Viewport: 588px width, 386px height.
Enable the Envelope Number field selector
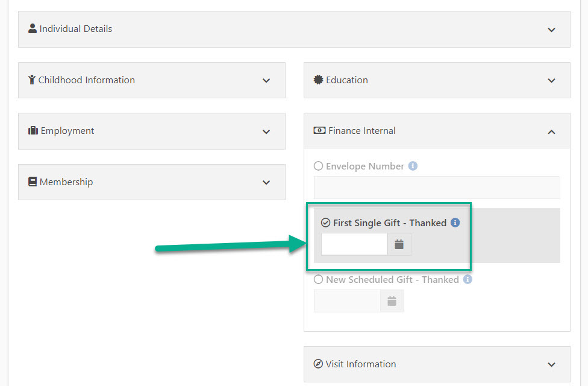pos(318,166)
